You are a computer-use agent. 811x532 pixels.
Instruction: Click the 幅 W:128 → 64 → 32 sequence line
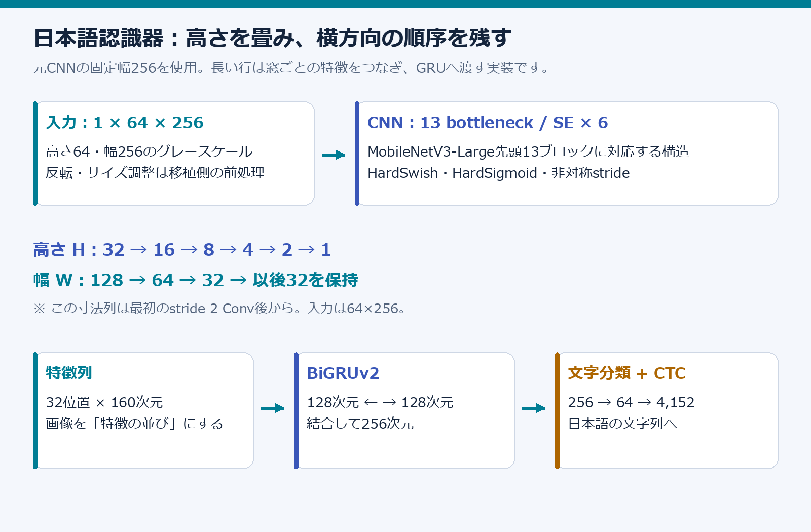(x=196, y=280)
